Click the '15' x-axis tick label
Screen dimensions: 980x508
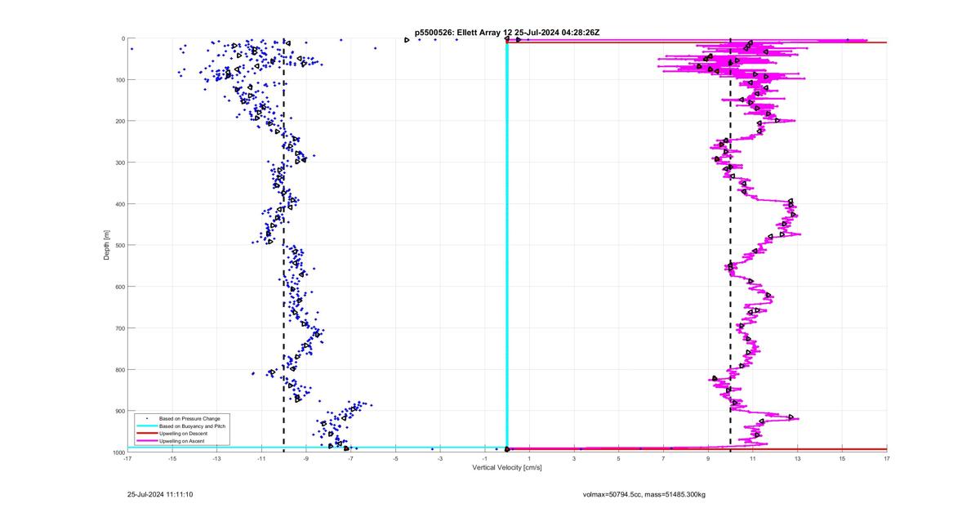842,458
